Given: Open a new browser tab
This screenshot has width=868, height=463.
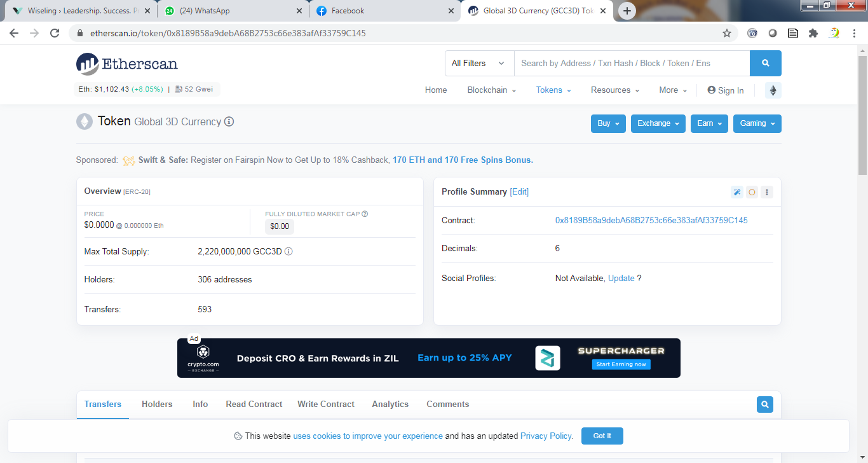Looking at the screenshot, I should (x=627, y=11).
